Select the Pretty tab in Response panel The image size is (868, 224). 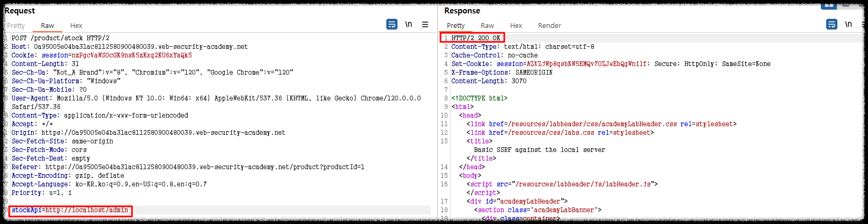[x=455, y=25]
